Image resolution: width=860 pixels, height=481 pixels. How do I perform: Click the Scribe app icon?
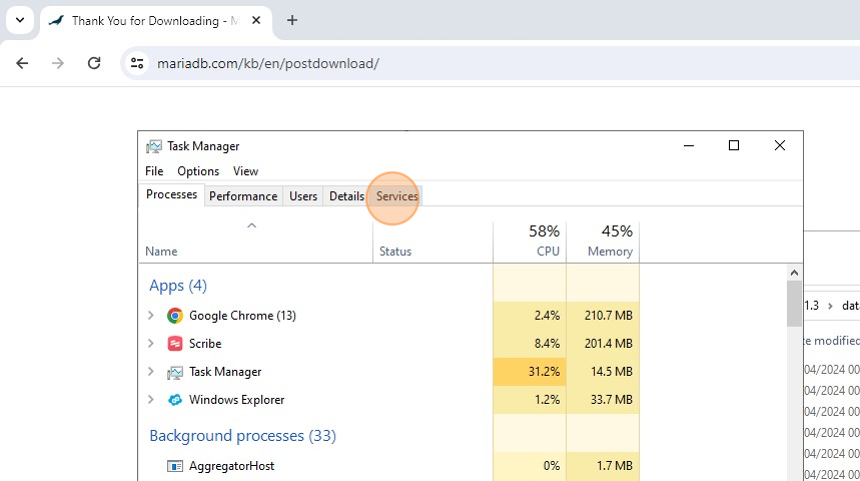[175, 344]
